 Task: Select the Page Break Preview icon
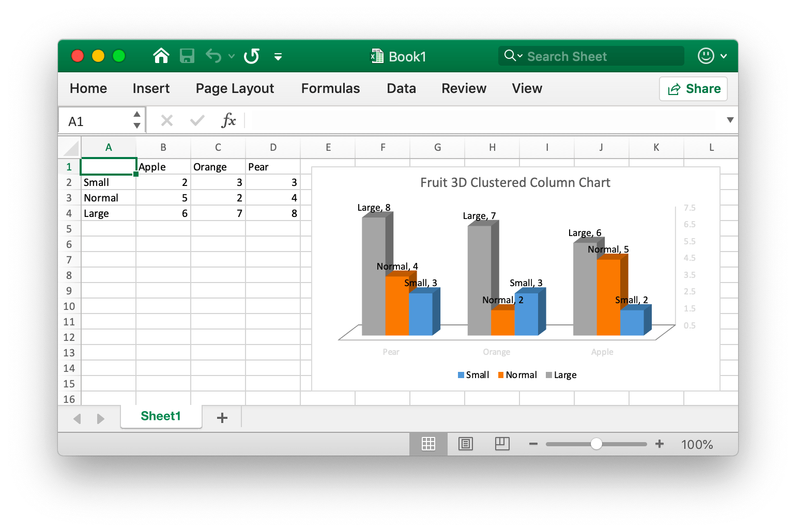[x=502, y=444]
